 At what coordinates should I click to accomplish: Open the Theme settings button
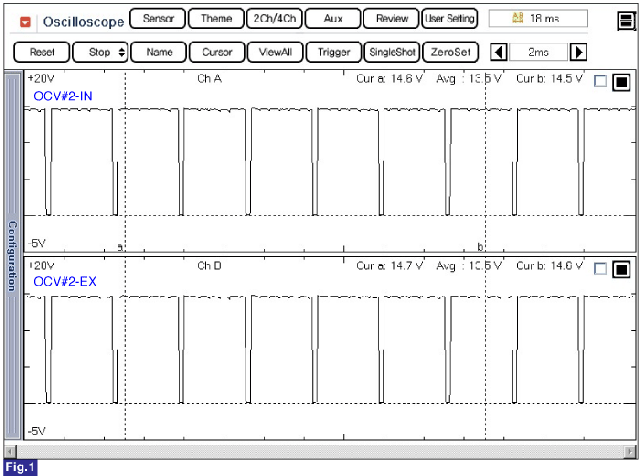pos(216,19)
